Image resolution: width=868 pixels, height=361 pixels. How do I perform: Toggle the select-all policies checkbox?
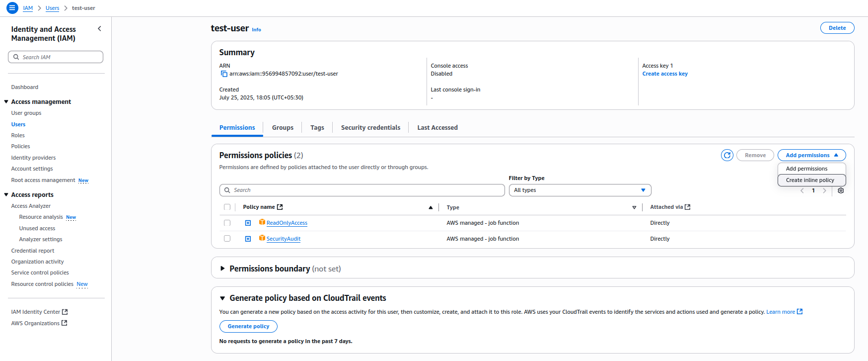227,207
